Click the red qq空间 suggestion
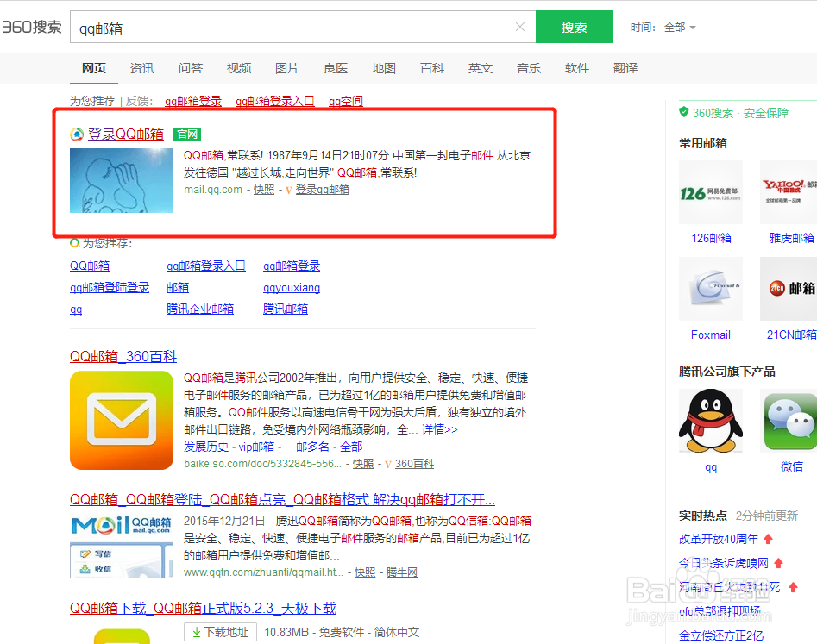The width and height of the screenshot is (817, 644). click(x=346, y=101)
